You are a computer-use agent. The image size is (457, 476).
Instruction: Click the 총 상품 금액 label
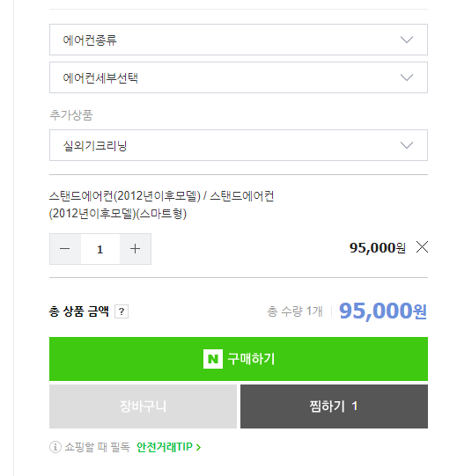pyautogui.click(x=79, y=311)
